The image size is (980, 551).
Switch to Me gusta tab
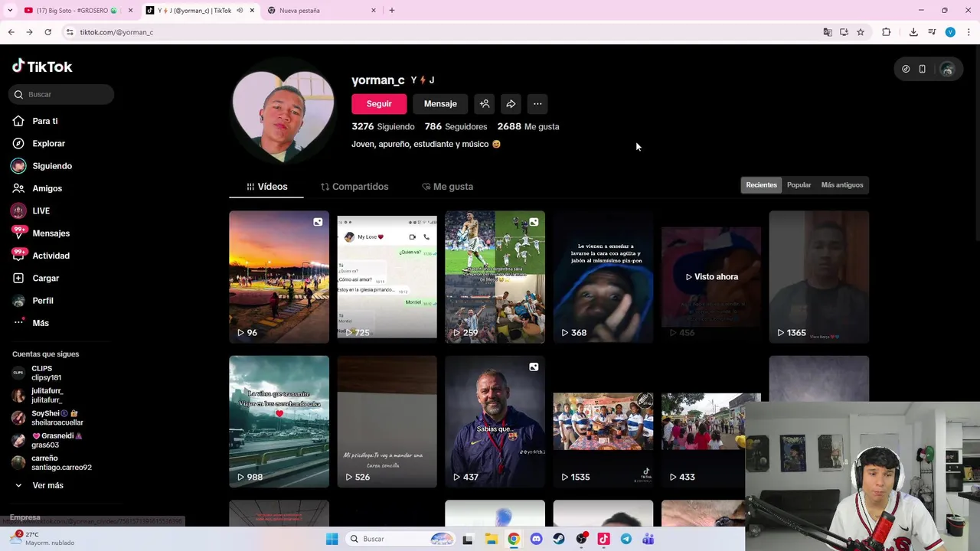[447, 187]
